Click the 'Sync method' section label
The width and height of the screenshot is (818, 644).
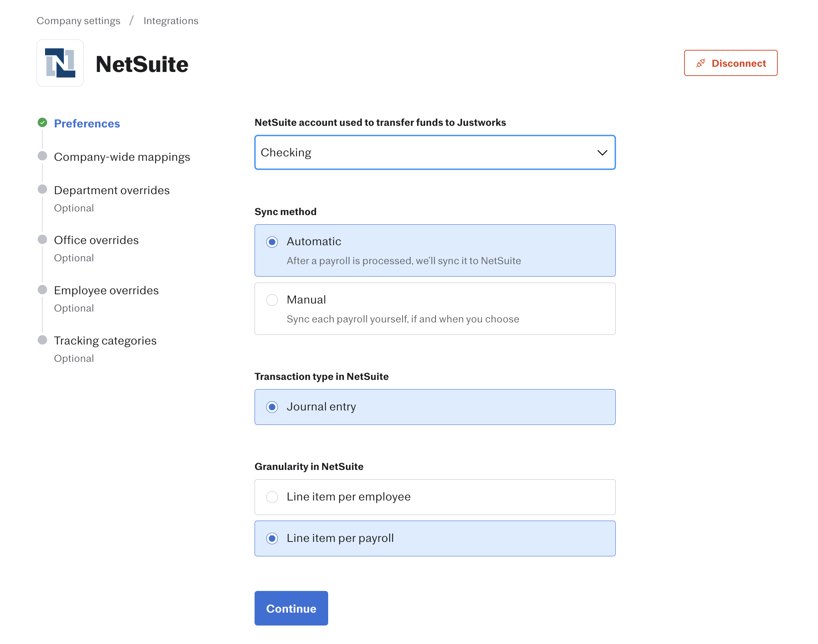(x=286, y=212)
